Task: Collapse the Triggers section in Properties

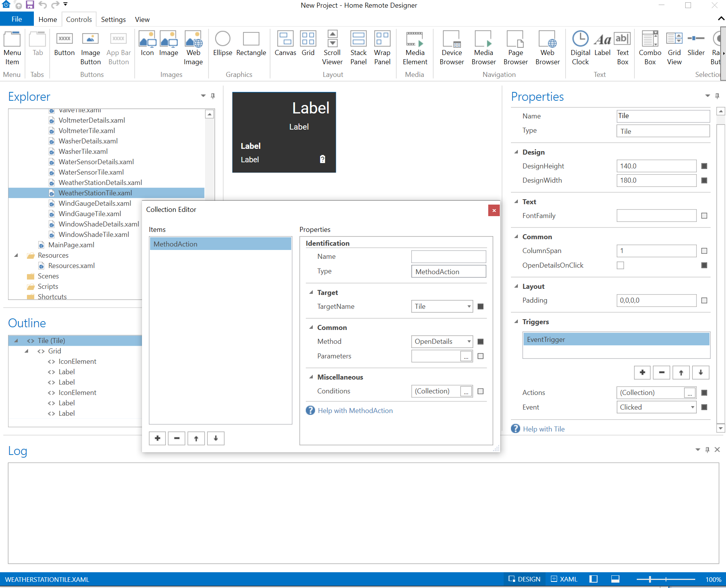Action: pos(516,321)
